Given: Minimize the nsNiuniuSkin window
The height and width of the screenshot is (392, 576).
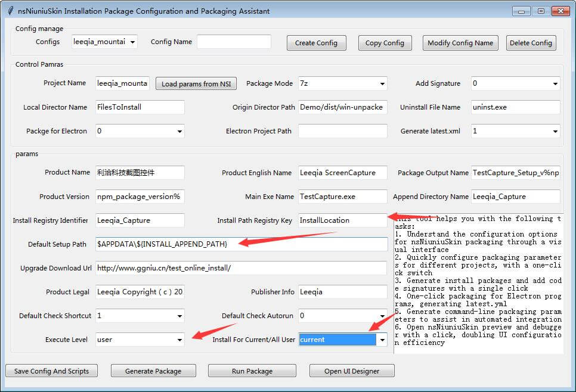Looking at the screenshot, I should point(521,11).
